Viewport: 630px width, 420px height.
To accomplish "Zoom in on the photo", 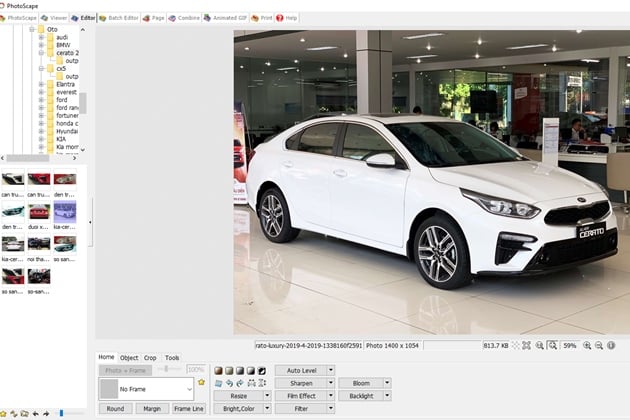I will [587, 346].
